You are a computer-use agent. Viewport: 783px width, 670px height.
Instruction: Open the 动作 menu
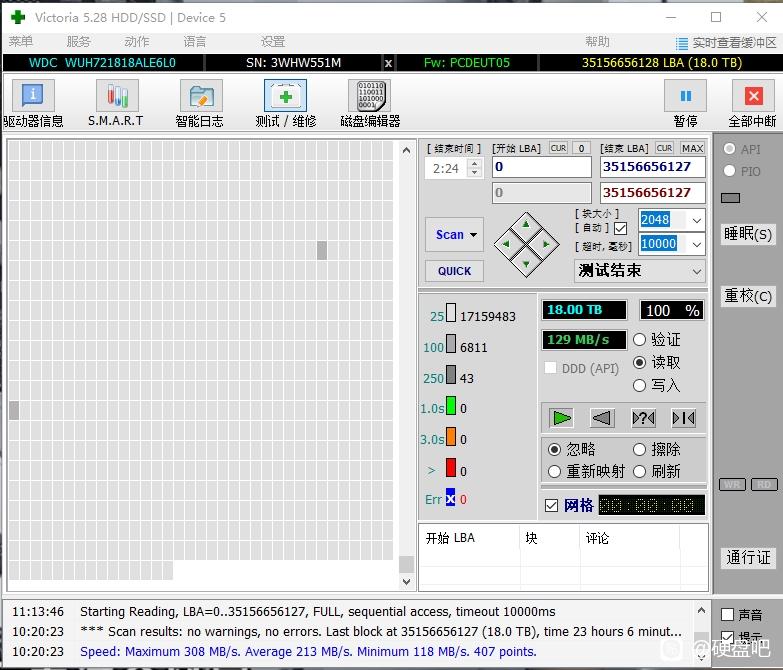137,41
